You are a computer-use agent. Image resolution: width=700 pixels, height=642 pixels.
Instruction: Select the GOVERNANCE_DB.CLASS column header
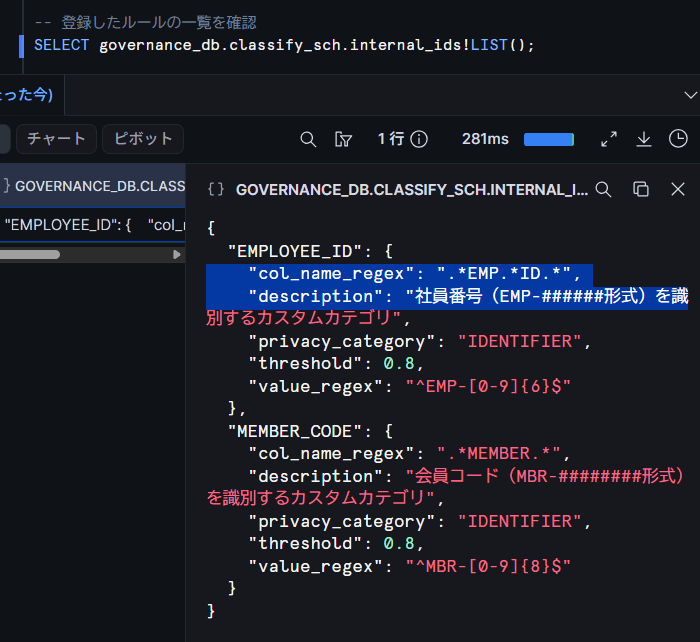(x=92, y=186)
